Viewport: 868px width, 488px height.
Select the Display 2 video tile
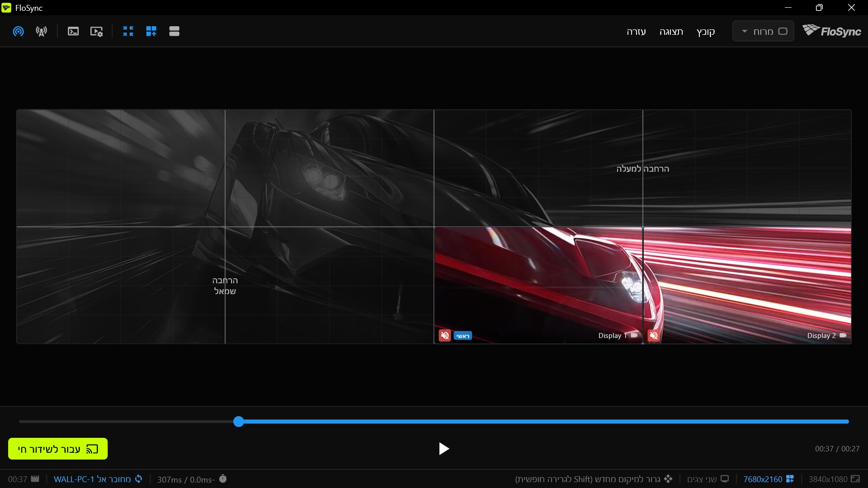747,285
